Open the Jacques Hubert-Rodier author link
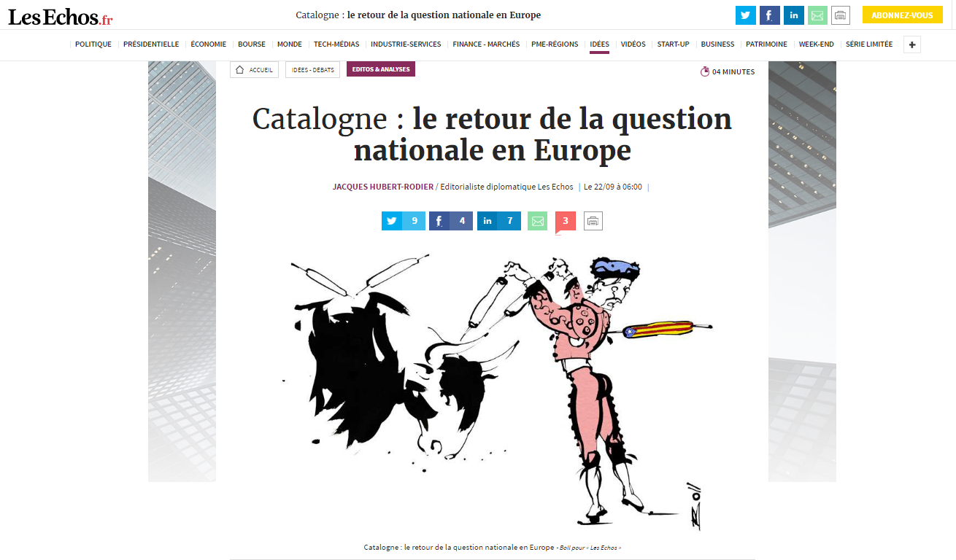 [x=383, y=187]
